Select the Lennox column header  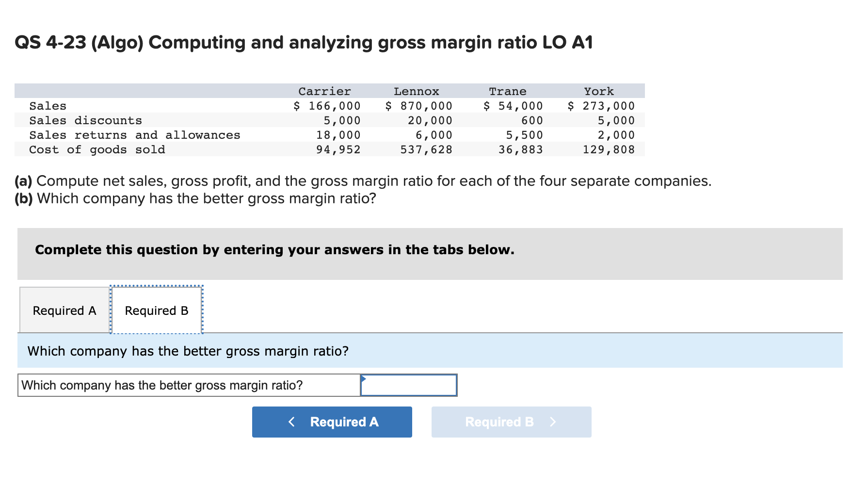(x=417, y=91)
